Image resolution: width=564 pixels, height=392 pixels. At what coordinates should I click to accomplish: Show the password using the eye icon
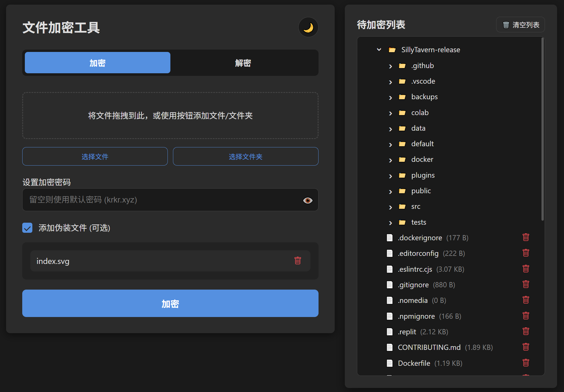click(308, 200)
